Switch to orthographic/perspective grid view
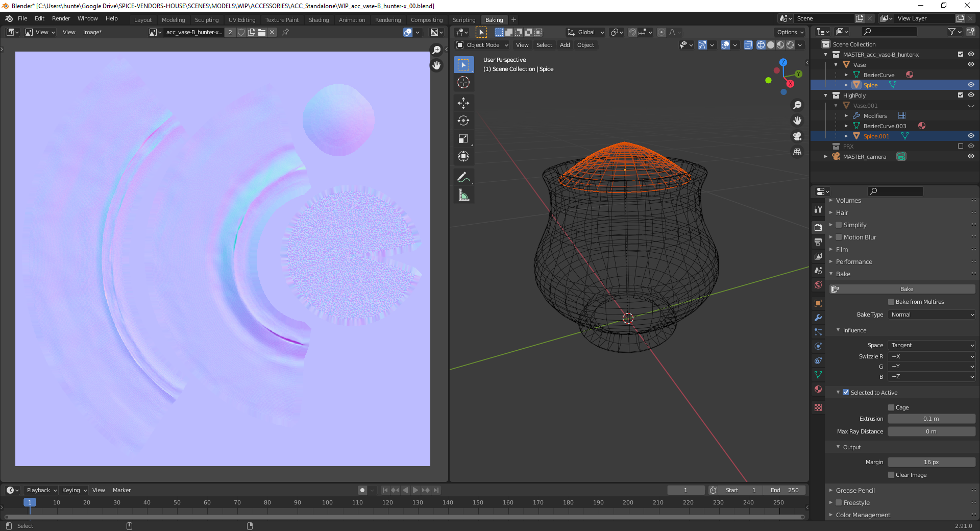 (x=797, y=152)
